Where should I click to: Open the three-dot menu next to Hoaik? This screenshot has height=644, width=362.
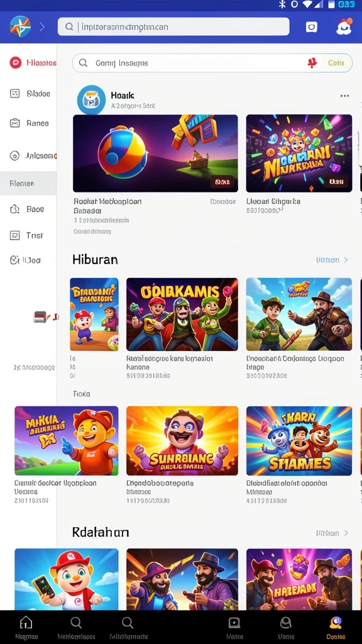pyautogui.click(x=344, y=96)
